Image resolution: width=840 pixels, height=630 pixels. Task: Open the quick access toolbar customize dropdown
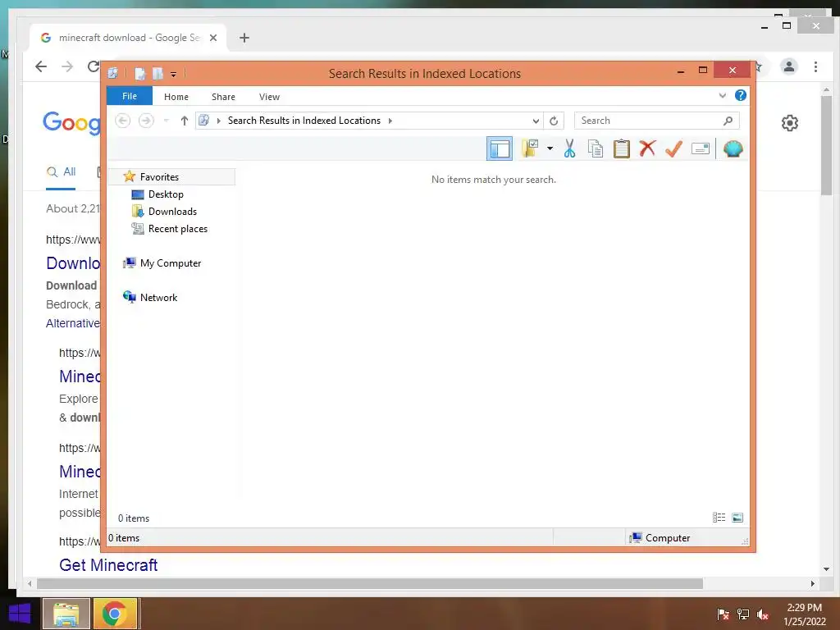(x=173, y=74)
